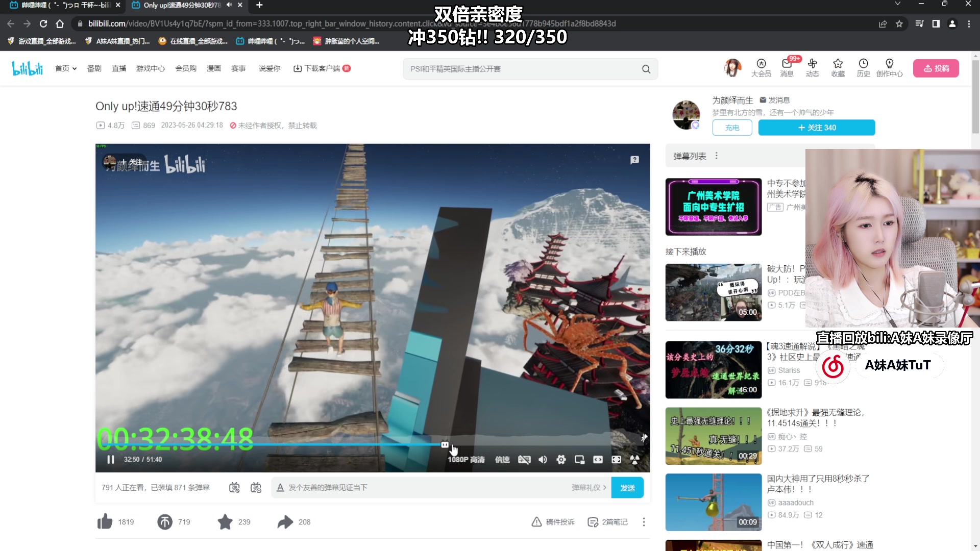
Task: Send danmaku with the 发送 button
Action: (x=627, y=488)
